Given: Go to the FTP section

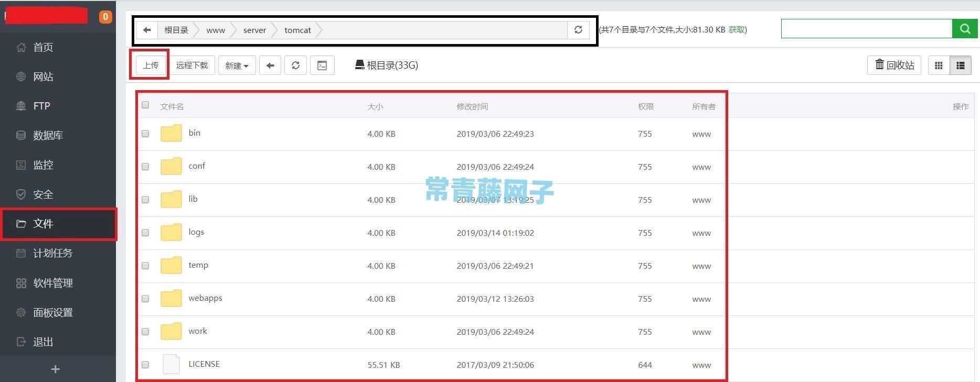Looking at the screenshot, I should click(58, 106).
